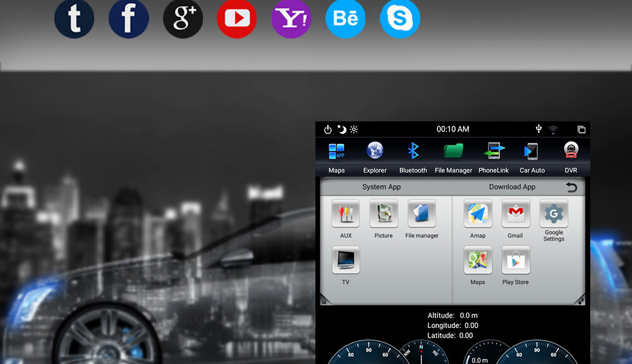Open Car Auto app
The height and width of the screenshot is (364, 632).
[x=532, y=157]
